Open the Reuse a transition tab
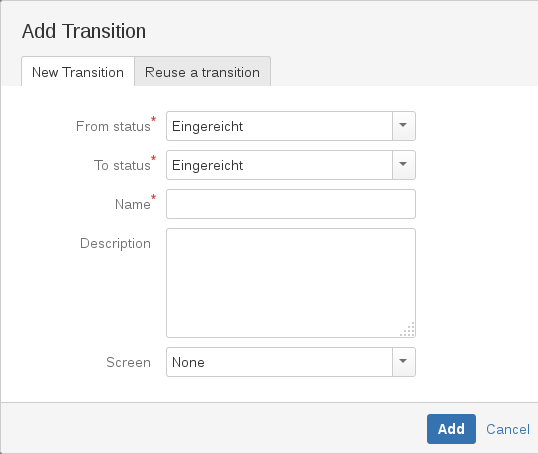The image size is (538, 454). [202, 72]
